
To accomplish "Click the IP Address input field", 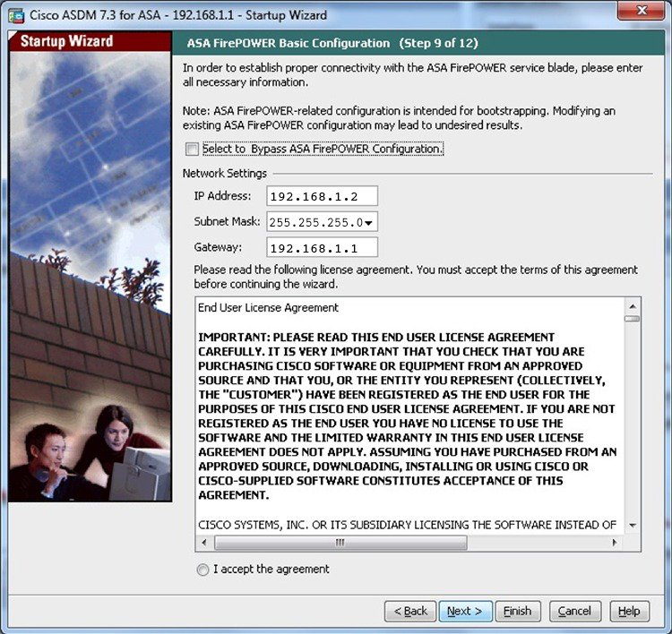I will click(x=322, y=196).
